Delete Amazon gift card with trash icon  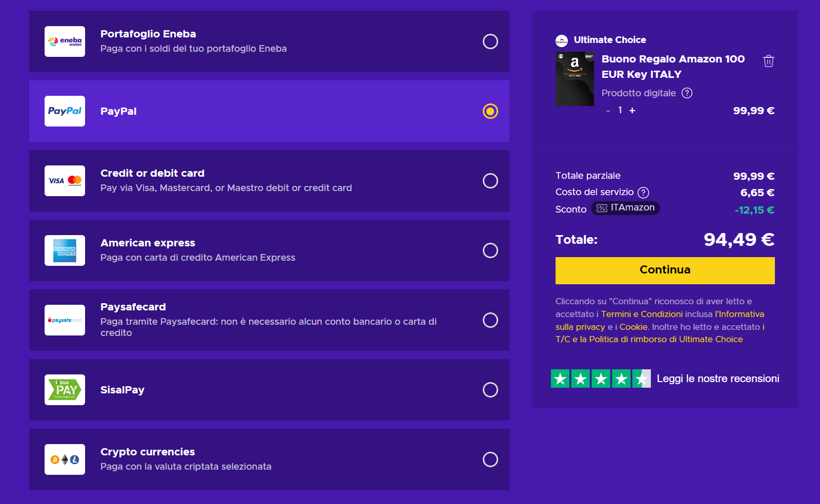769,61
